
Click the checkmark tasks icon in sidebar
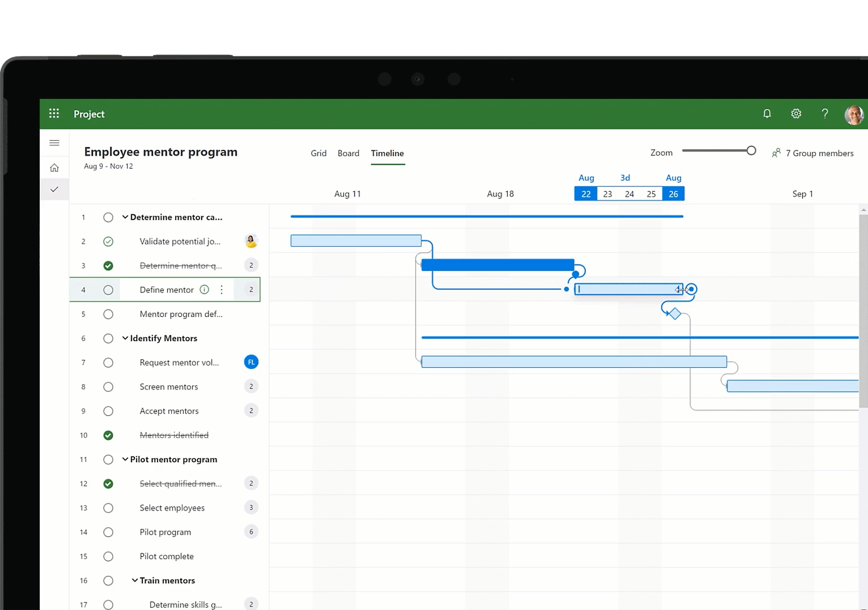click(54, 189)
